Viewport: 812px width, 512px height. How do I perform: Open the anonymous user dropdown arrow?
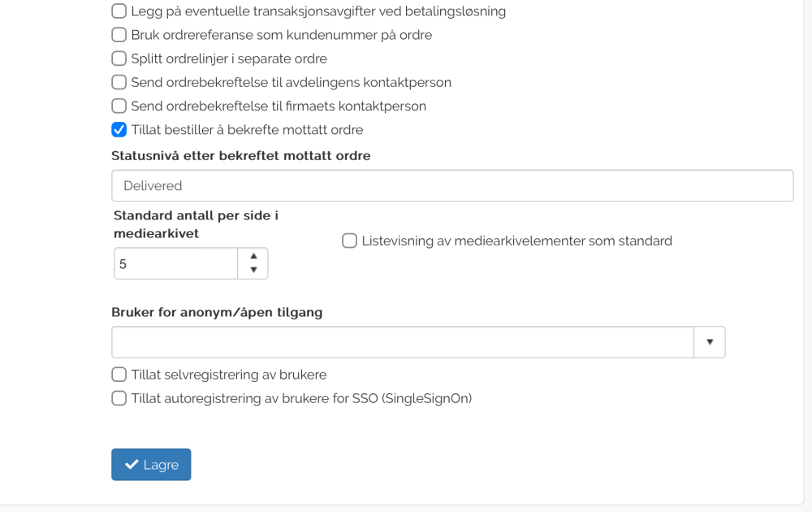tap(709, 342)
